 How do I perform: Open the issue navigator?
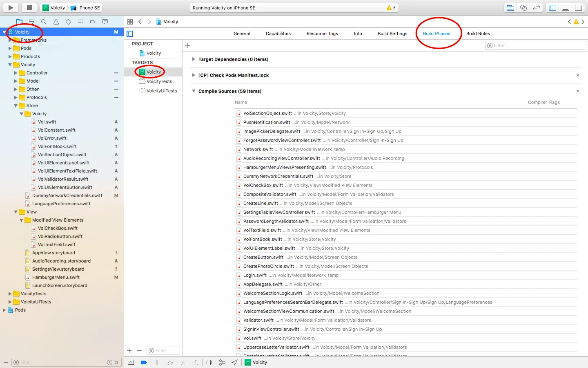(x=56, y=22)
